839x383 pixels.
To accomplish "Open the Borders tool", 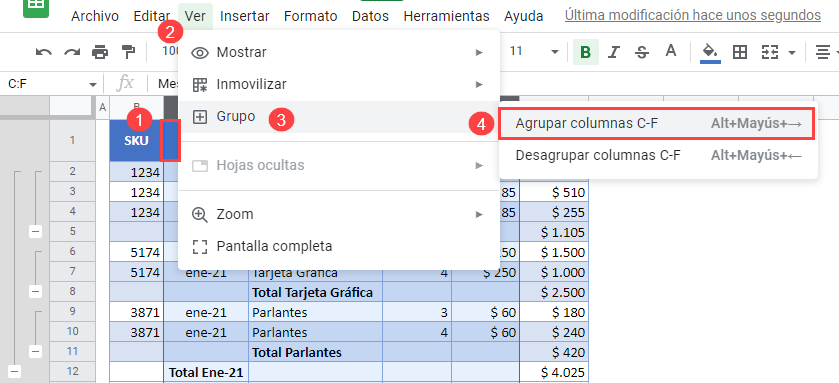I will coord(739,52).
